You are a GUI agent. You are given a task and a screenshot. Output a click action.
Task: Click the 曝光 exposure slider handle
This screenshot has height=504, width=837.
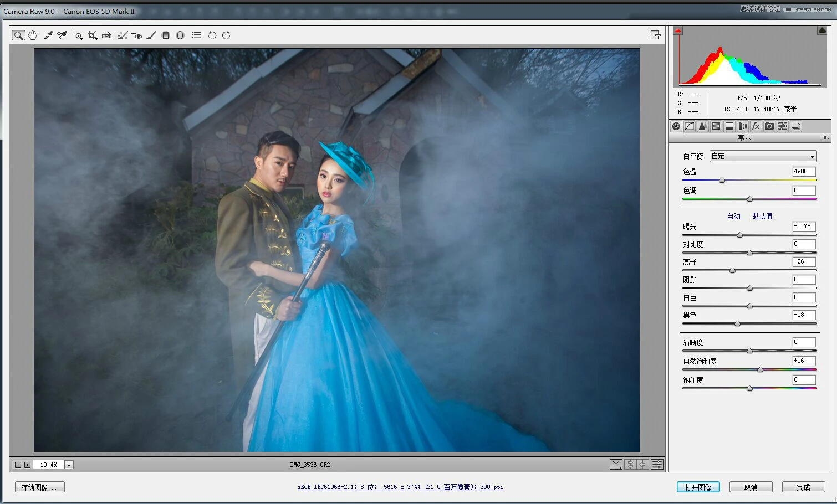pyautogui.click(x=739, y=235)
